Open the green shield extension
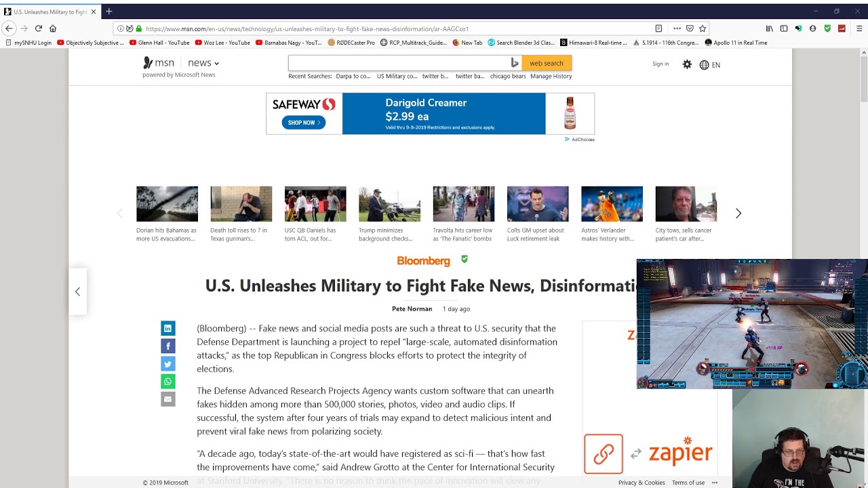 coord(827,28)
